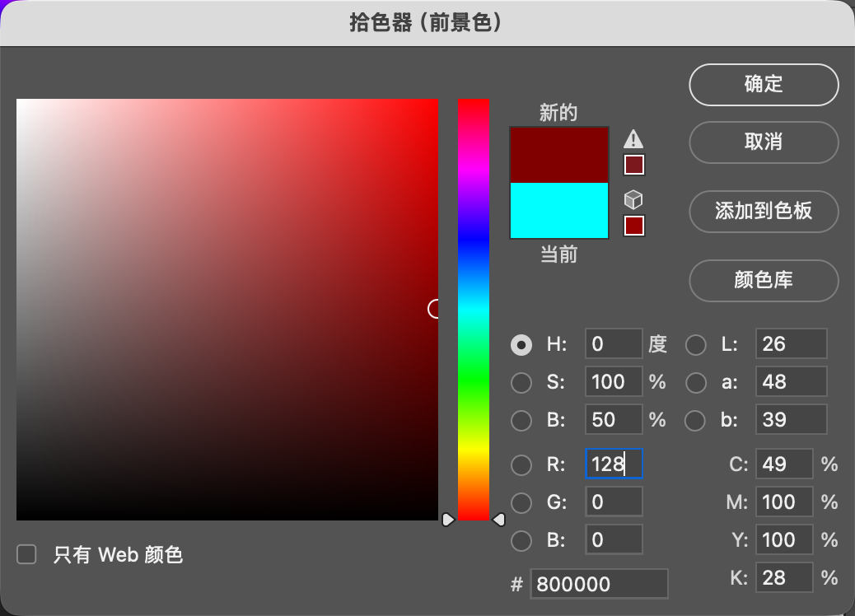This screenshot has width=855, height=616.
Task: Select the web-safe color swatch below cube
Action: [633, 226]
